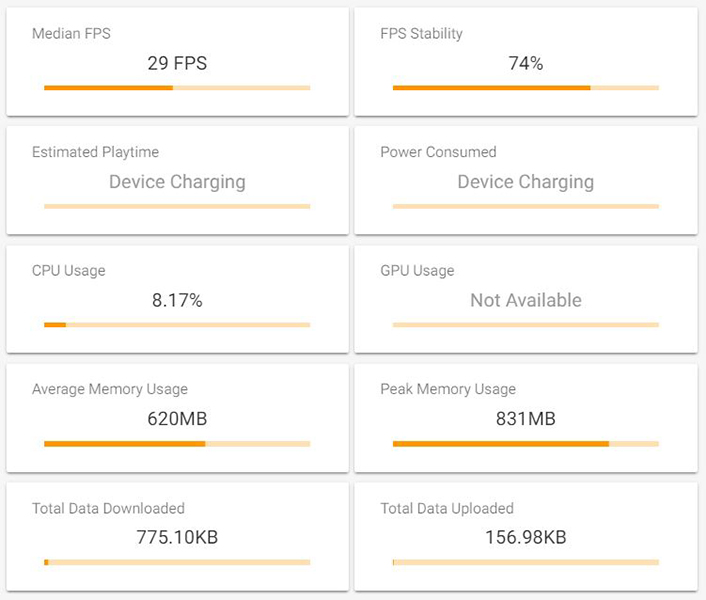Click Device Charging under Estimated Playtime

[177, 182]
